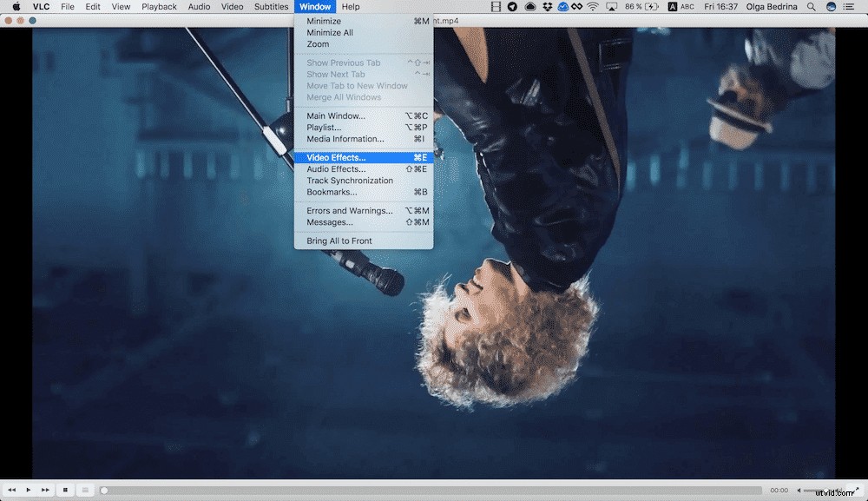
Task: Click the fast-forward icon
Action: tap(43, 490)
